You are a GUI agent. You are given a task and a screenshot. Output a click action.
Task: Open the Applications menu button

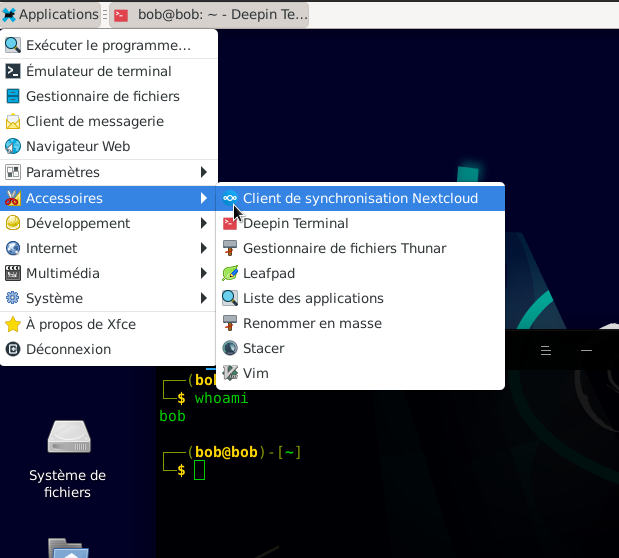tap(51, 15)
